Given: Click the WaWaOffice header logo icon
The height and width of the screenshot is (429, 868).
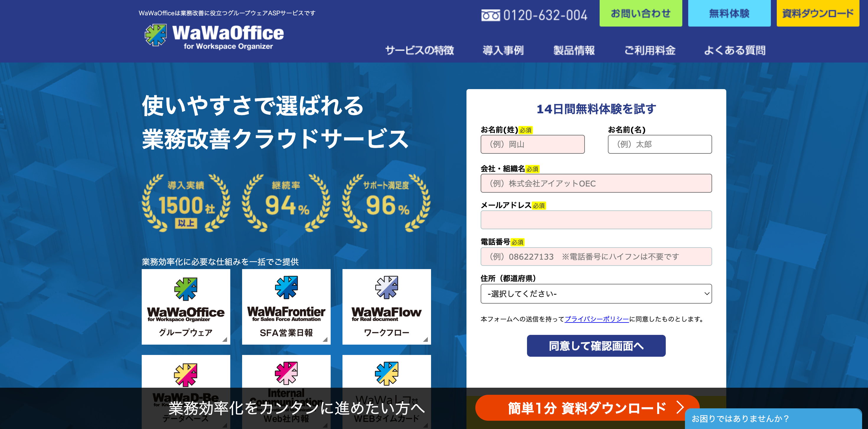Looking at the screenshot, I should pyautogui.click(x=155, y=35).
